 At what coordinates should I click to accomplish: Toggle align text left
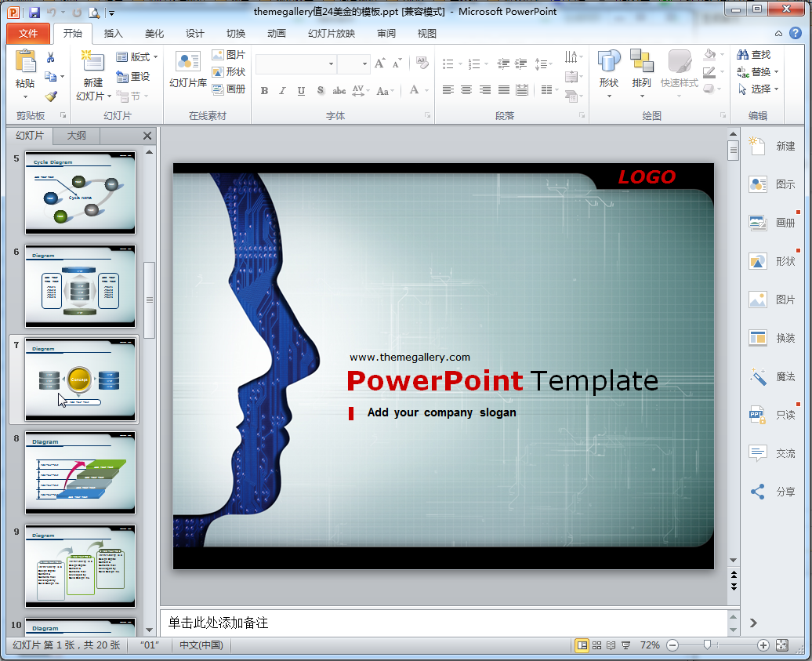click(448, 90)
